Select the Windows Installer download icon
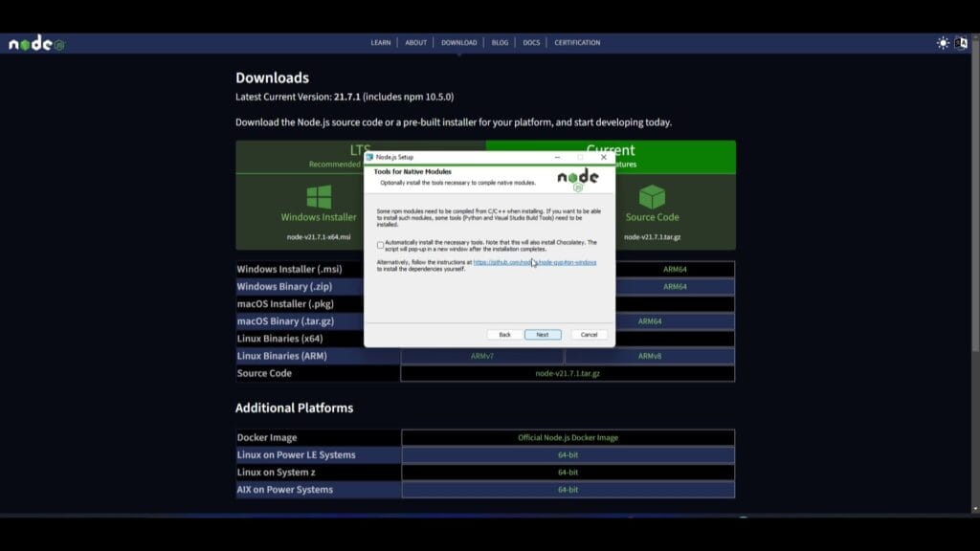Image resolution: width=980 pixels, height=551 pixels. [318, 196]
